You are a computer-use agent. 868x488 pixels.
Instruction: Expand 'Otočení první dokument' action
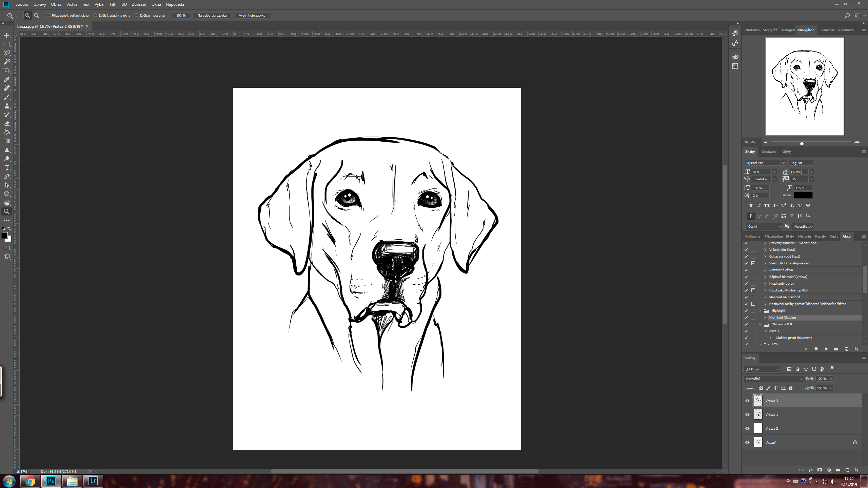770,338
